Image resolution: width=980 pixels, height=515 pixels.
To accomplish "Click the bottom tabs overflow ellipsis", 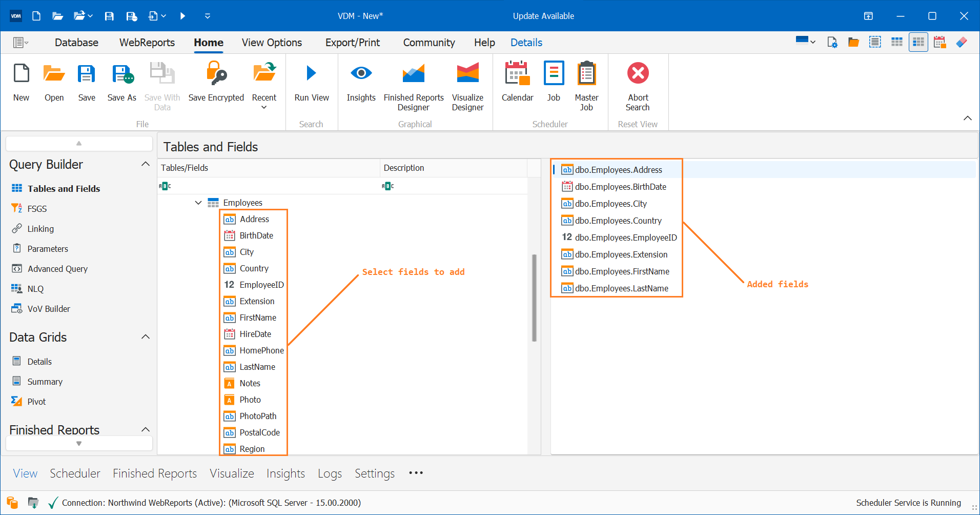I will [x=416, y=473].
